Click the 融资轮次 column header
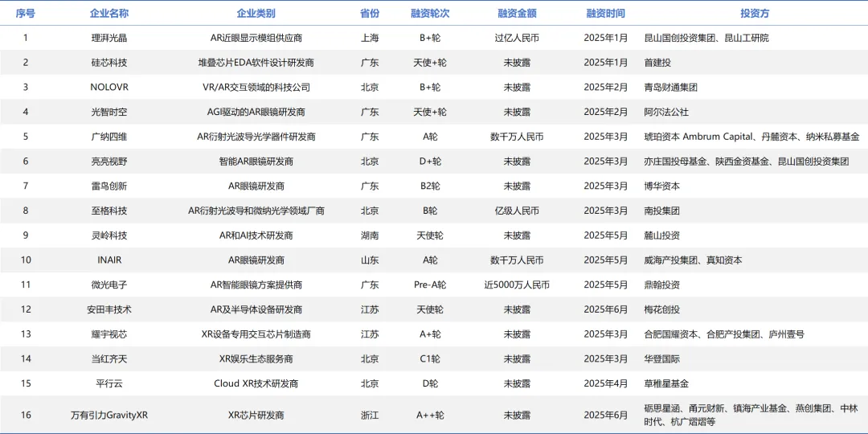 tap(430, 14)
